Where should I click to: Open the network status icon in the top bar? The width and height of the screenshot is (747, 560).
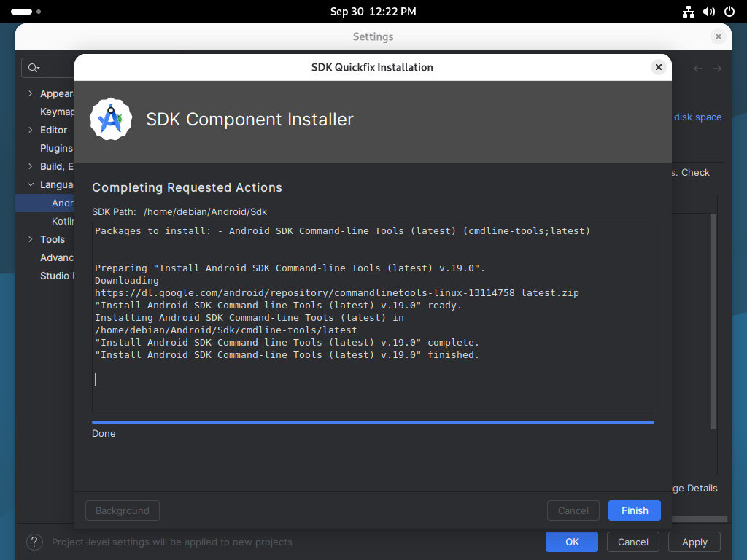[688, 12]
